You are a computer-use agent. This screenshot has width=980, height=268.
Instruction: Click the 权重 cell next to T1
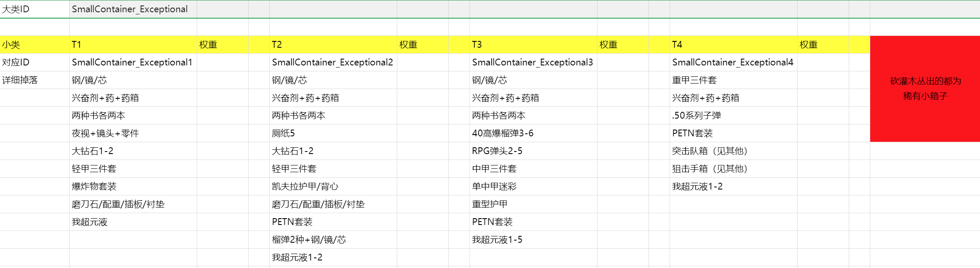[x=223, y=45]
